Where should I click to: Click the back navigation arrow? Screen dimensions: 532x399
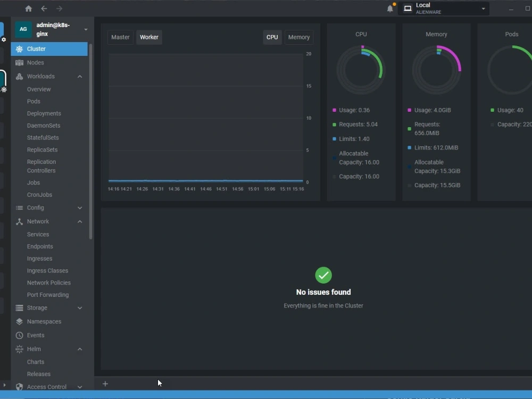click(44, 8)
